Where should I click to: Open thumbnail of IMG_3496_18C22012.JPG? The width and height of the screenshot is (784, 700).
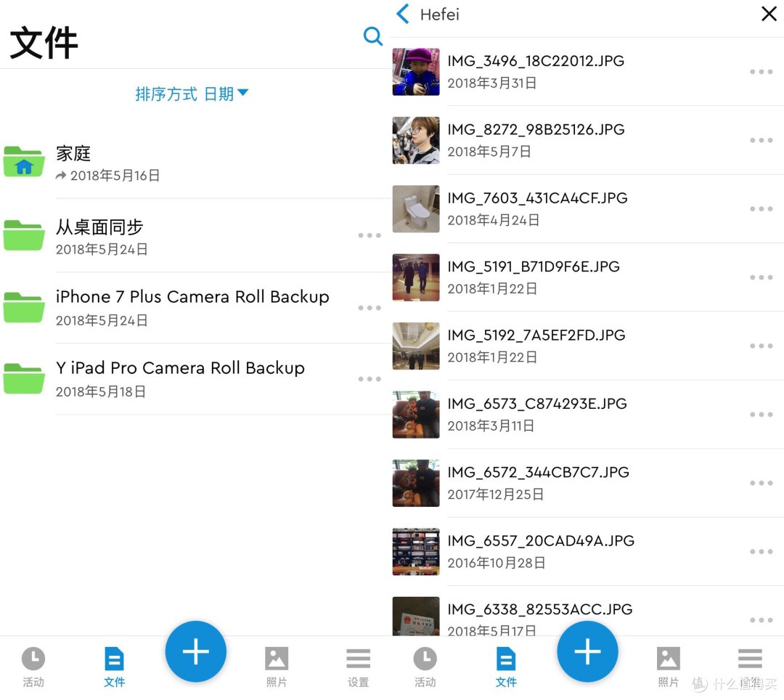coord(416,71)
